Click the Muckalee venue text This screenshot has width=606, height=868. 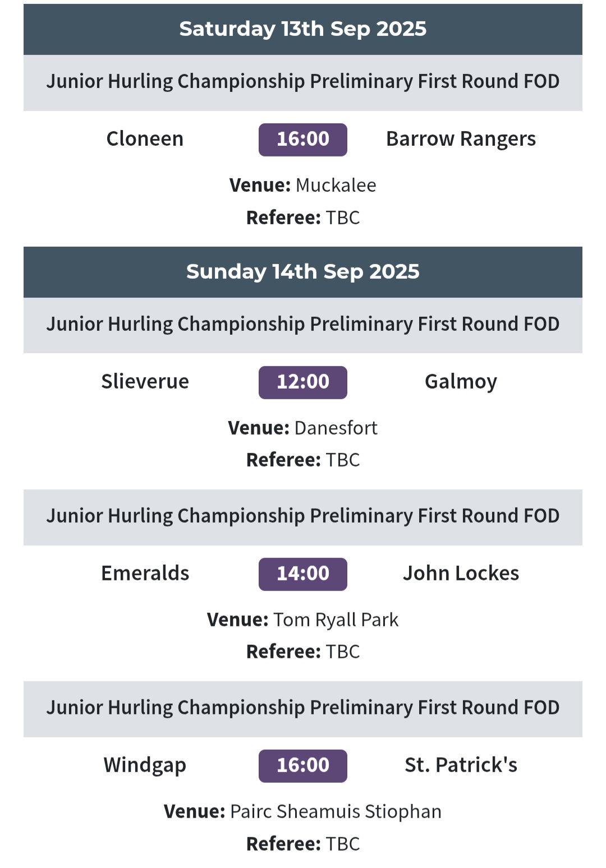point(336,186)
